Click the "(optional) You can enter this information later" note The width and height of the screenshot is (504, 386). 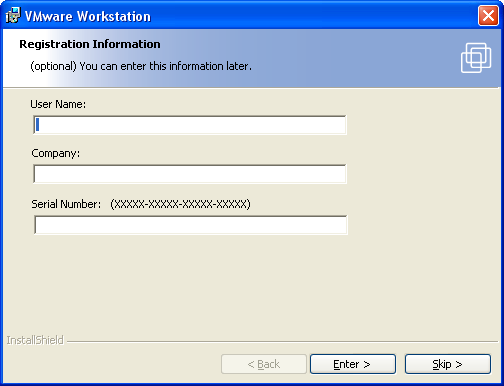point(141,66)
